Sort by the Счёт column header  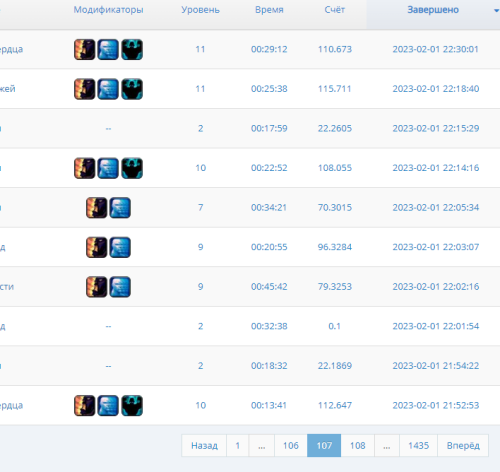pyautogui.click(x=334, y=10)
